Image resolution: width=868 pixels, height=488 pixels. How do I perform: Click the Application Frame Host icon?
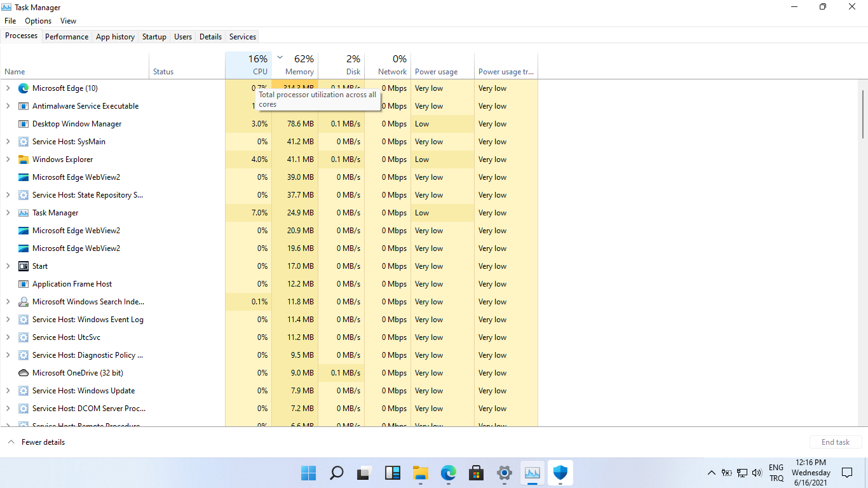click(x=24, y=284)
